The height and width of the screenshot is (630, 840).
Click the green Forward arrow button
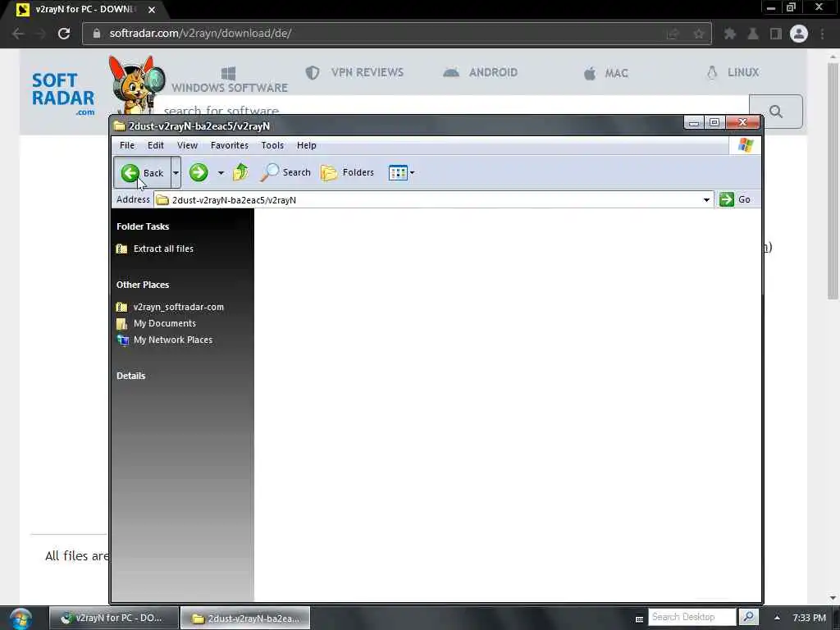pyautogui.click(x=199, y=172)
